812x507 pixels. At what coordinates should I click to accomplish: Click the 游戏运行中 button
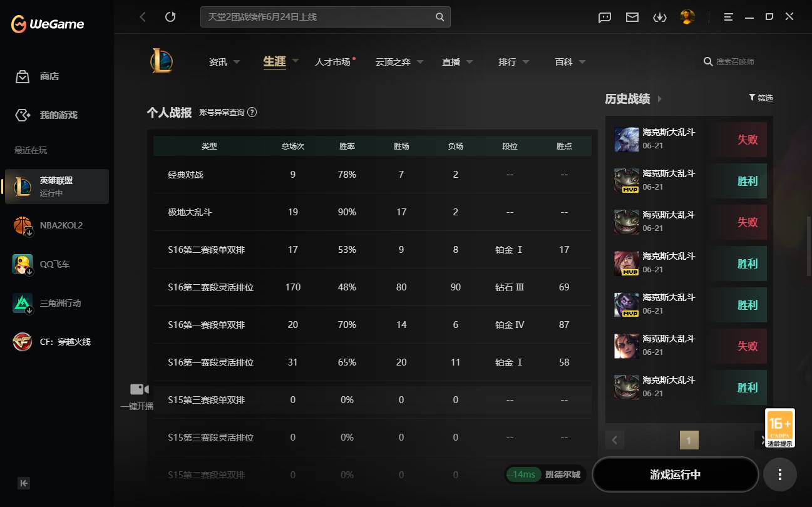(676, 474)
